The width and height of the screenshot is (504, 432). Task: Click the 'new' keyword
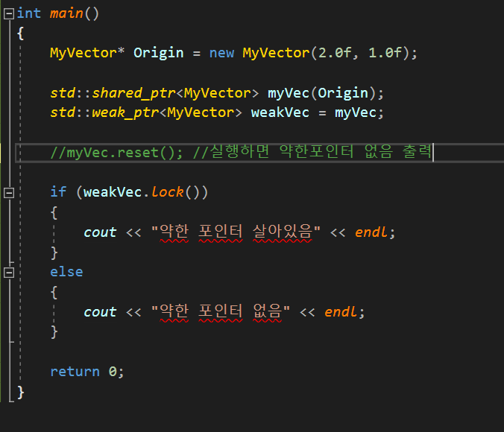221,53
